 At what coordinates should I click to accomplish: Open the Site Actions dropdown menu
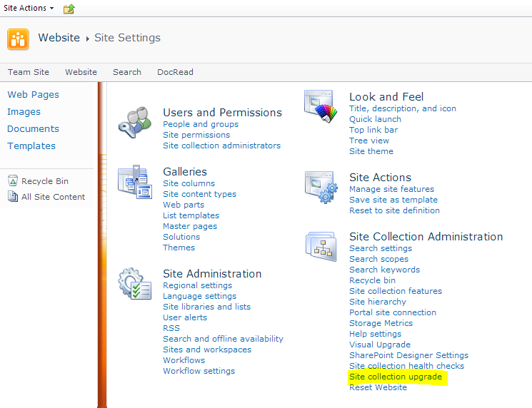(29, 8)
